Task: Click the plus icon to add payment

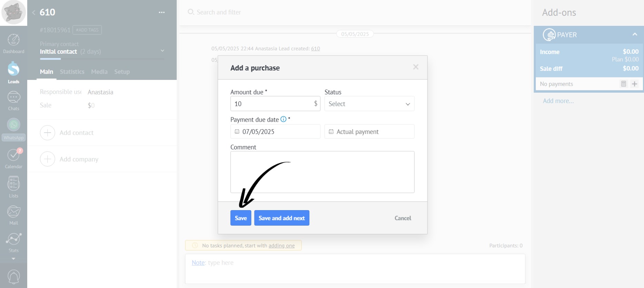Action: pyautogui.click(x=634, y=84)
